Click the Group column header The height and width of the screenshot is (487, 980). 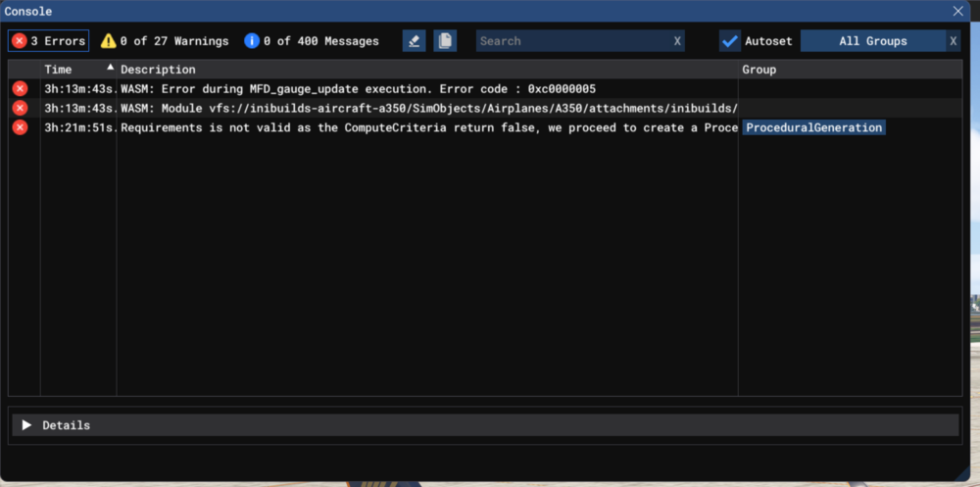click(x=759, y=70)
